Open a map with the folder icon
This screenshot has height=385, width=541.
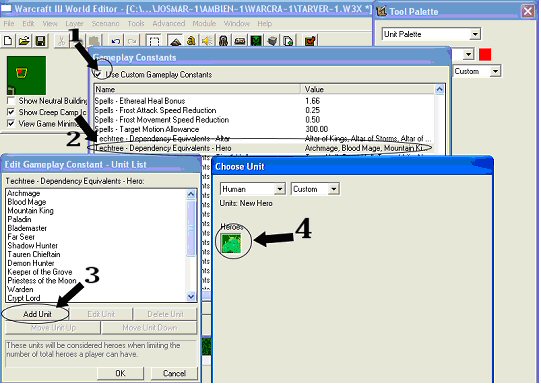point(24,41)
